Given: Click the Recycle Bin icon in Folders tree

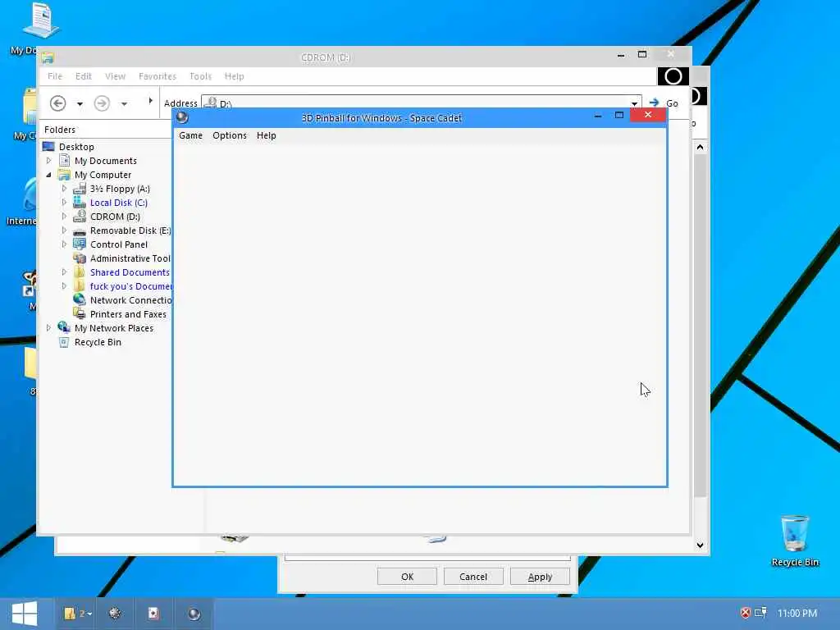Looking at the screenshot, I should point(64,342).
